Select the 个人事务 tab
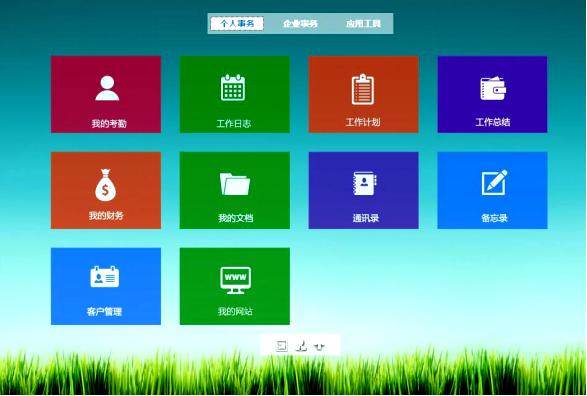Viewport: 587px width, 396px height. (x=237, y=24)
